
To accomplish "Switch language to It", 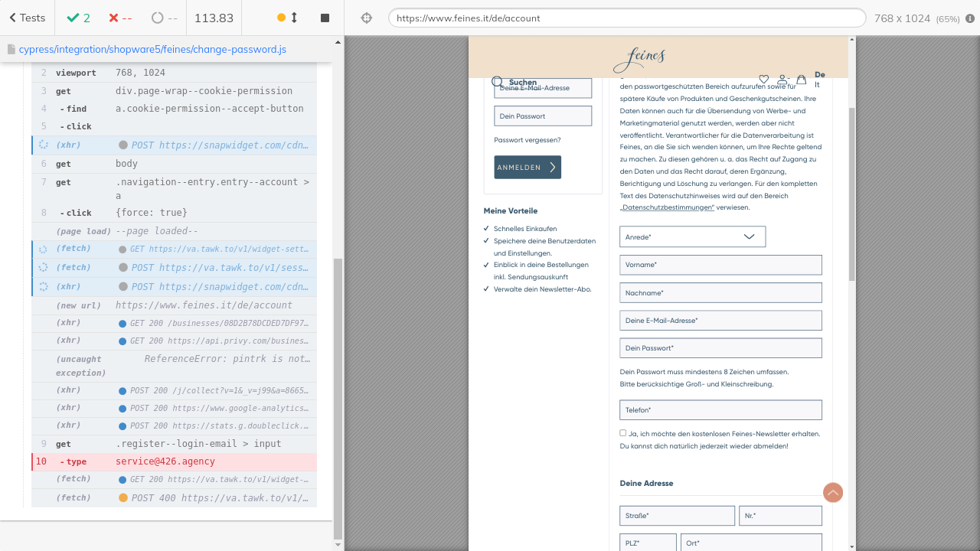I will point(817,85).
